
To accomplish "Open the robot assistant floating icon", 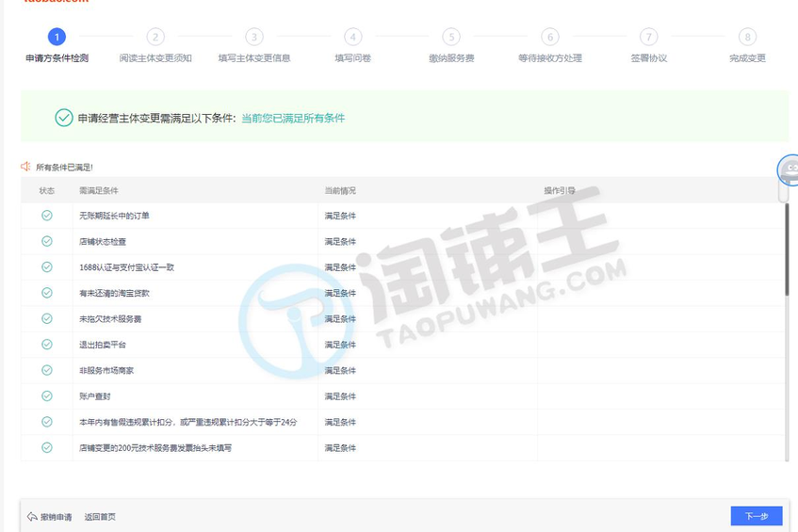I will [788, 170].
